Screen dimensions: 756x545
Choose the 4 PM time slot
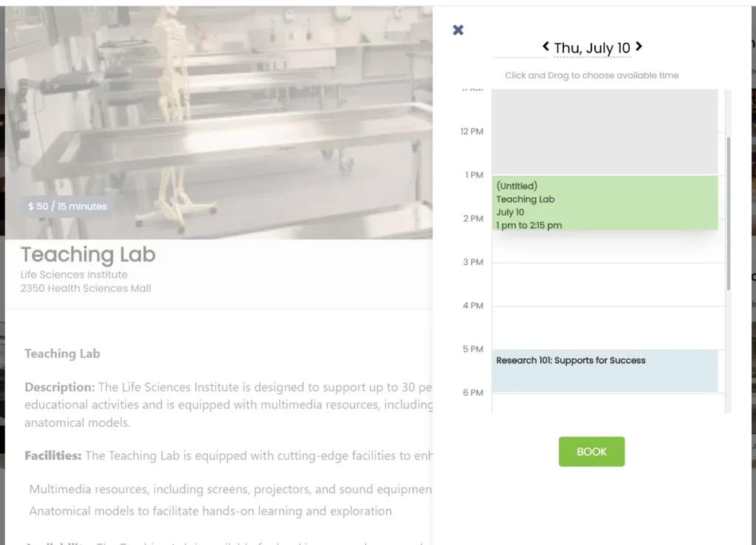click(605, 328)
